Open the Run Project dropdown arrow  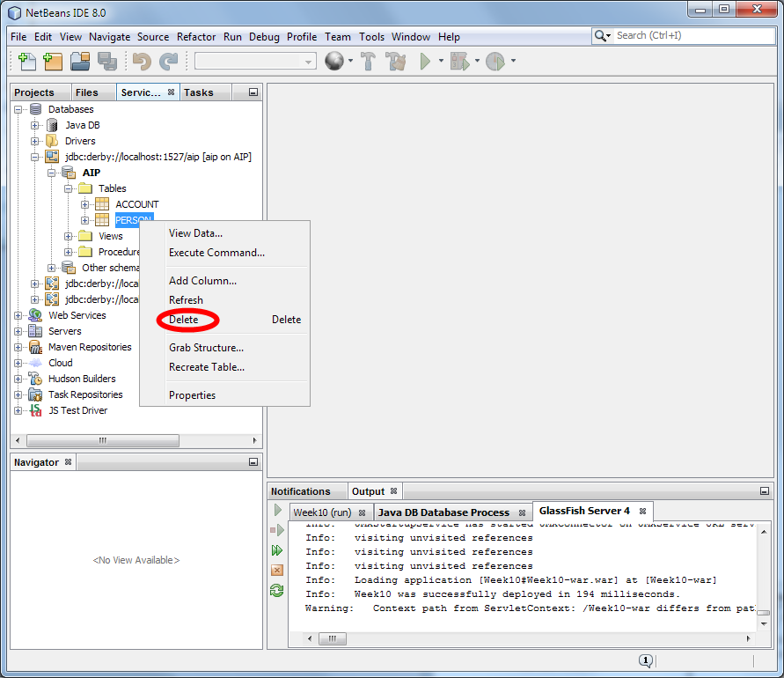point(441,61)
